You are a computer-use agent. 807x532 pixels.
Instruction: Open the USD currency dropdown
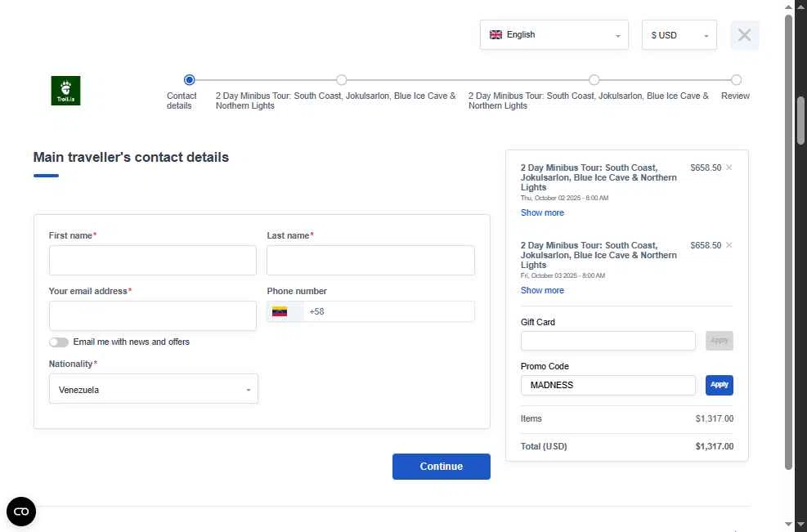pos(679,35)
